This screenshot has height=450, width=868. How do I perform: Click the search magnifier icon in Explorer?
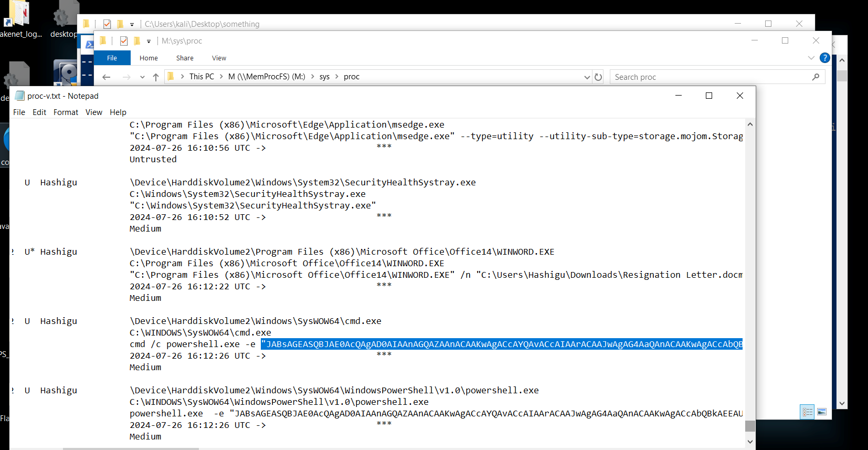click(x=816, y=77)
